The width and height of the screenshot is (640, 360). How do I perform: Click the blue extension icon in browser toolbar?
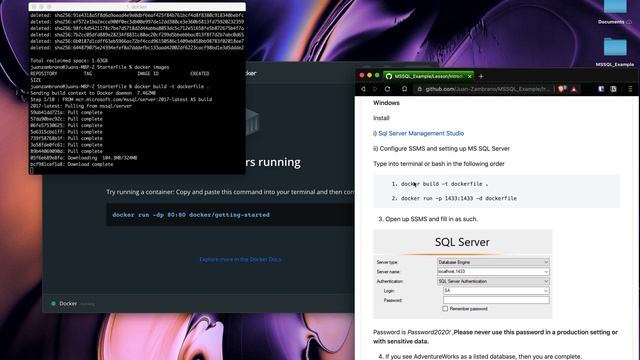[x=601, y=89]
